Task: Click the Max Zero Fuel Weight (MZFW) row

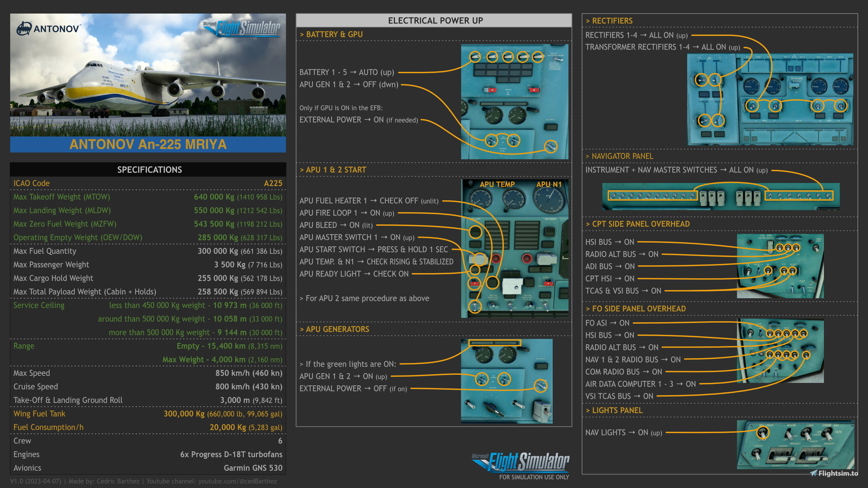Action: coord(148,224)
